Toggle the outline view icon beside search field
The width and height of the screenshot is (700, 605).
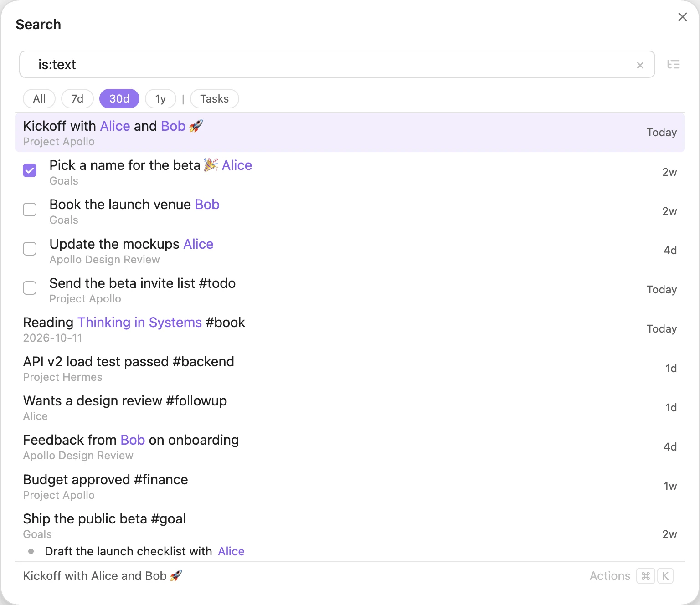tap(674, 65)
